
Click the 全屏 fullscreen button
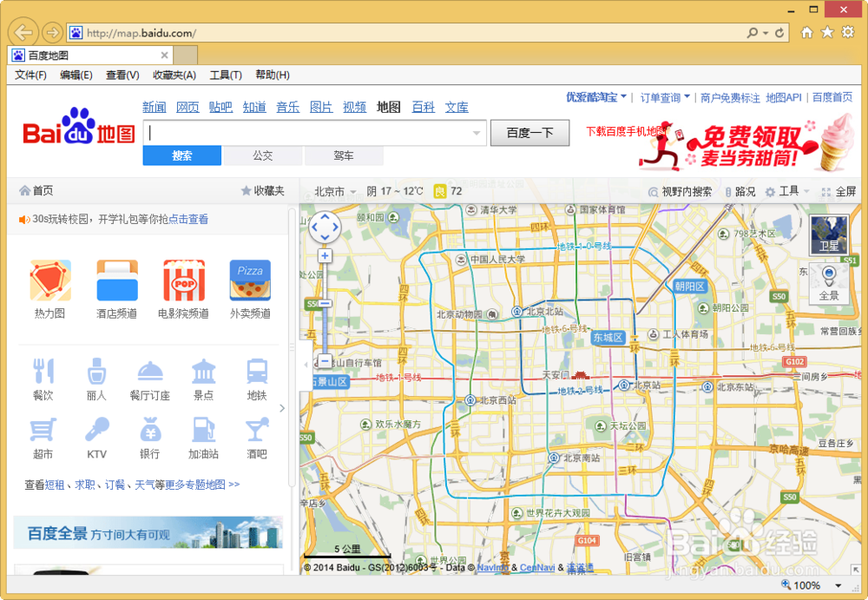pyautogui.click(x=839, y=192)
